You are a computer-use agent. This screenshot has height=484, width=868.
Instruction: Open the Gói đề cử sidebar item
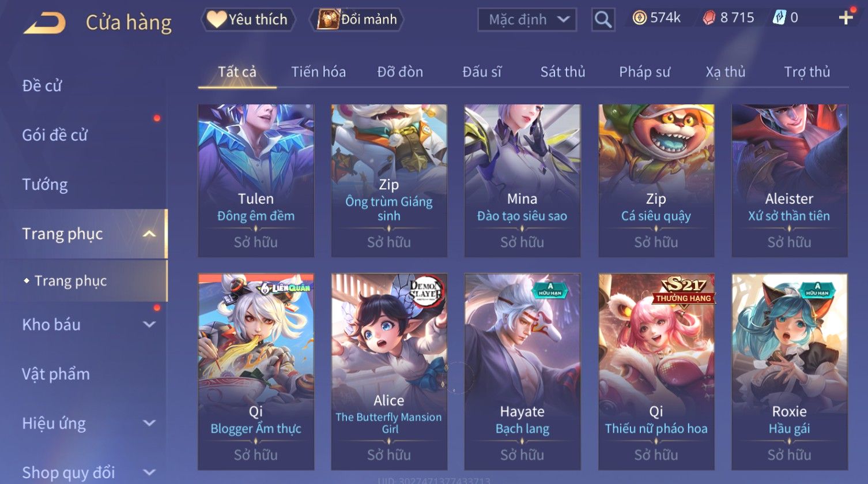click(55, 135)
